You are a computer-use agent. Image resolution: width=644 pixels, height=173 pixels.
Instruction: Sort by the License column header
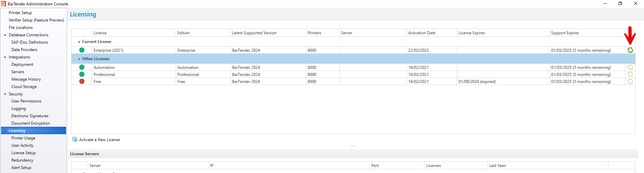134,33
